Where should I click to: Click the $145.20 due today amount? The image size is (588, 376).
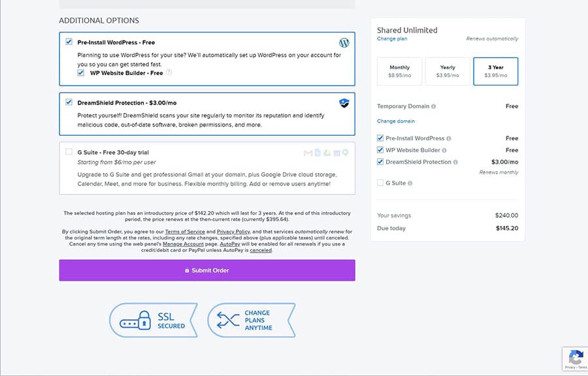(x=507, y=228)
